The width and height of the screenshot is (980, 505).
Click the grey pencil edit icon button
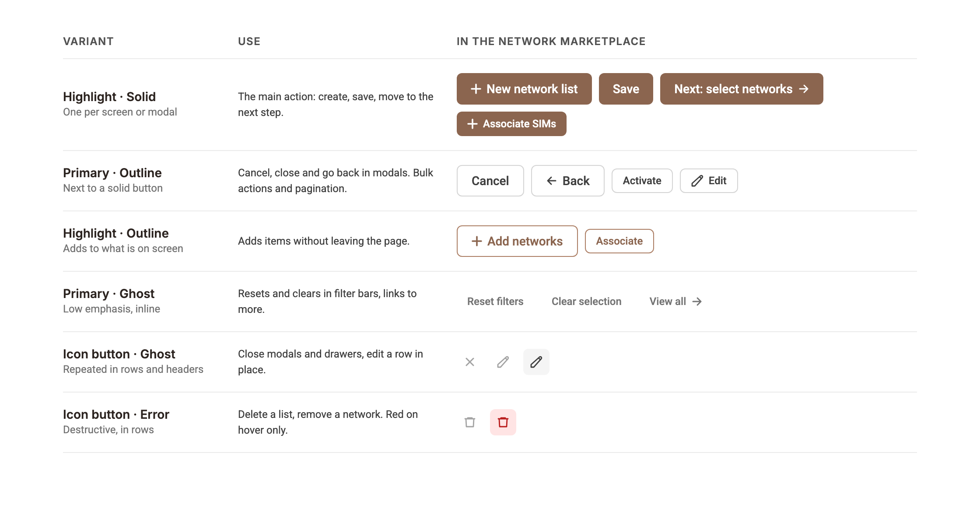pos(503,362)
